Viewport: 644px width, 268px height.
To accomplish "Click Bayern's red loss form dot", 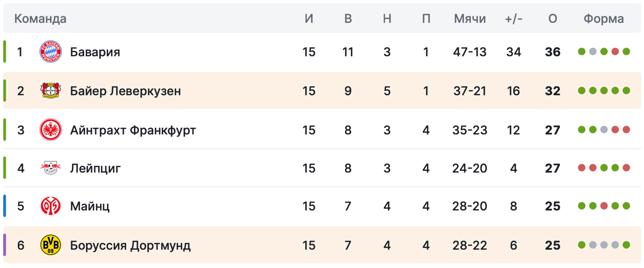I will click(615, 52).
